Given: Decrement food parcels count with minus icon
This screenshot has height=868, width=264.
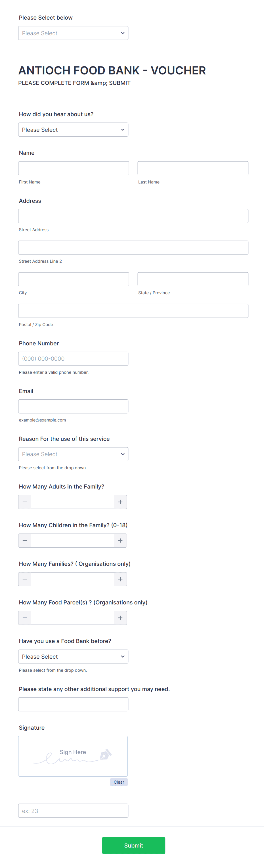Looking at the screenshot, I should coord(25,618).
